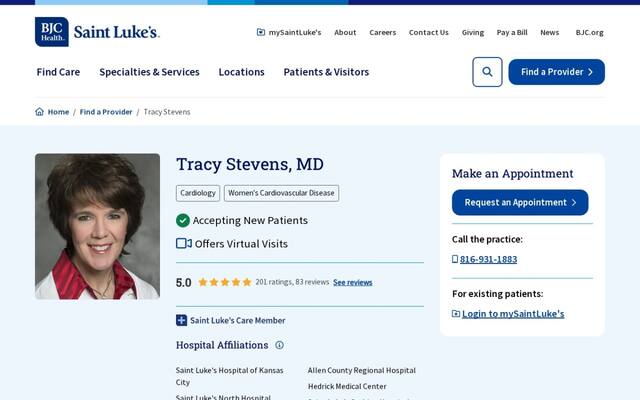Click Login to mySaintLuke's link
This screenshot has height=400, width=640.
pos(513,314)
